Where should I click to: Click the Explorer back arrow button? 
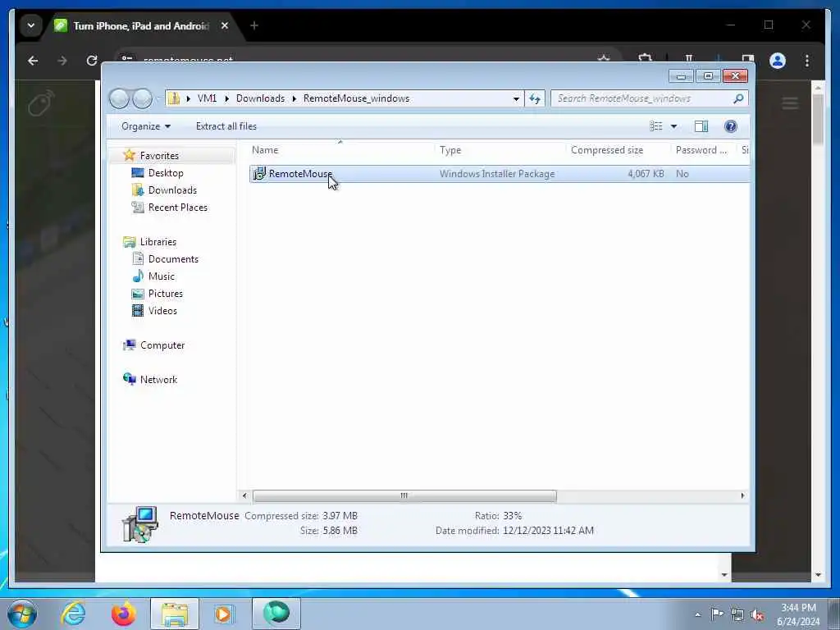point(120,98)
